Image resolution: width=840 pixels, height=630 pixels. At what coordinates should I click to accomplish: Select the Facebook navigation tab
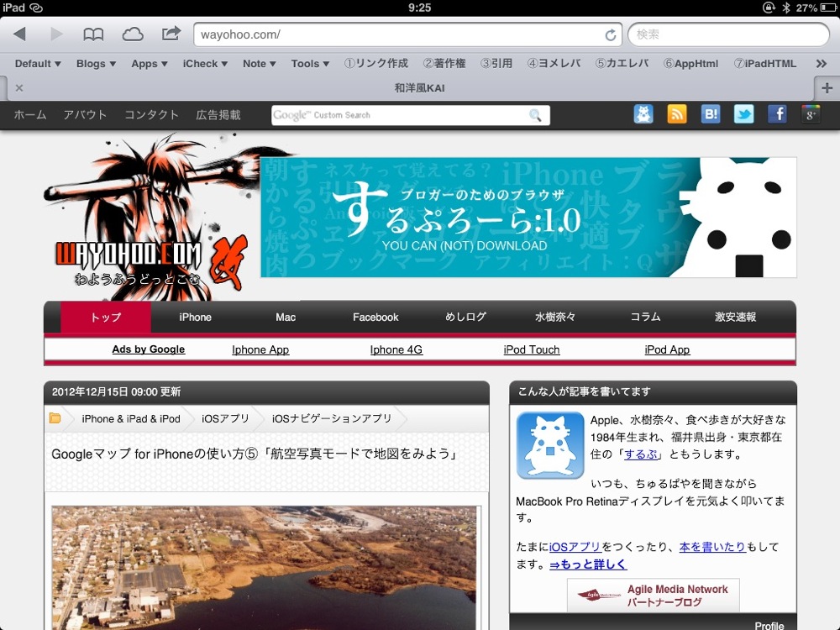[x=375, y=318]
